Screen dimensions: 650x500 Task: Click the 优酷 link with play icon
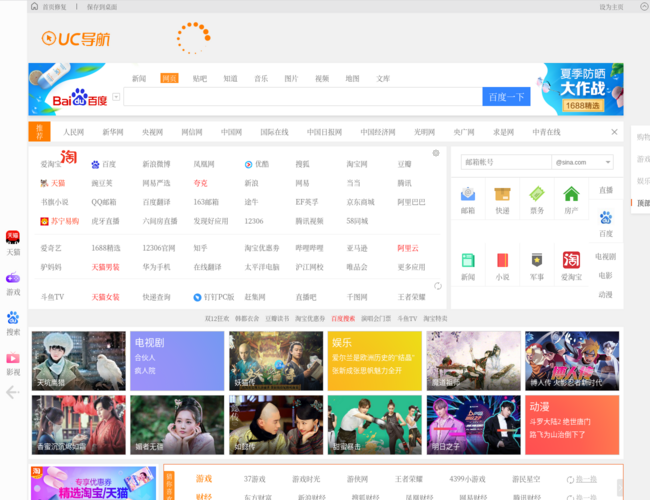[x=257, y=164]
